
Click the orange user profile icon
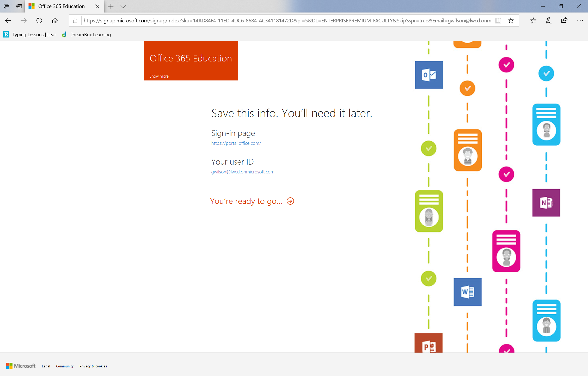[x=468, y=149]
